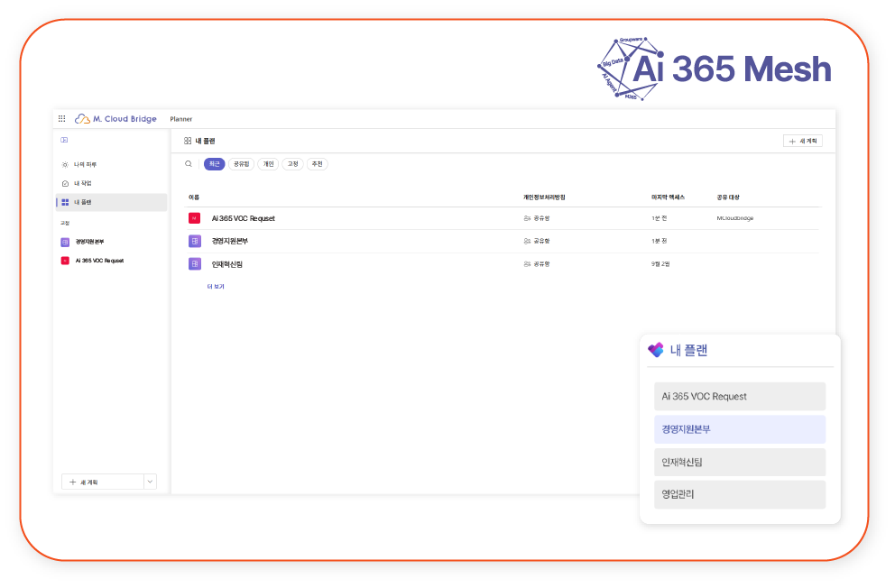
Task: Click the search magnifier icon
Action: coord(189,164)
